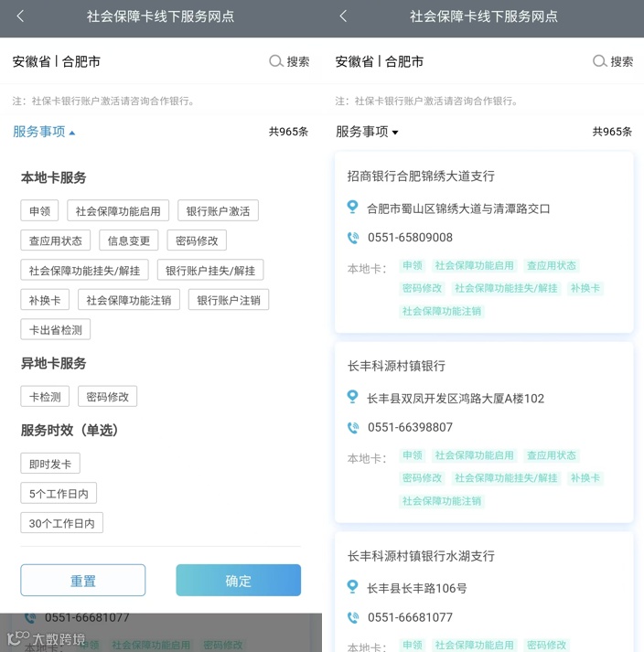
Task: Select the 补换卡 filter chip
Action: pos(45,300)
